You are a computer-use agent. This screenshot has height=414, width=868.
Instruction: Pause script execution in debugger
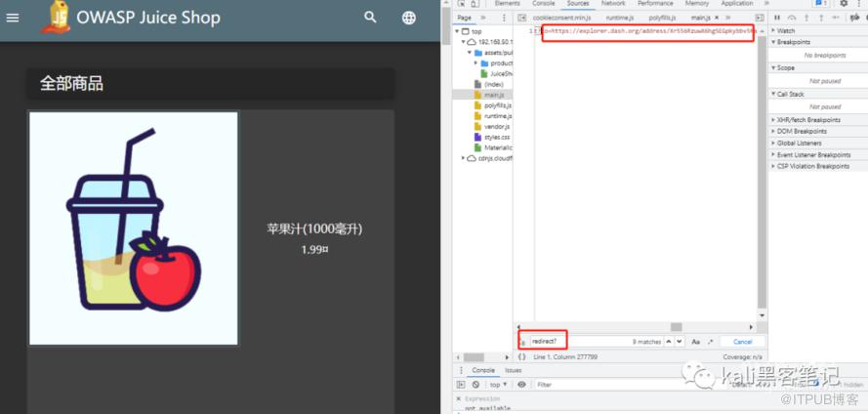[x=777, y=18]
